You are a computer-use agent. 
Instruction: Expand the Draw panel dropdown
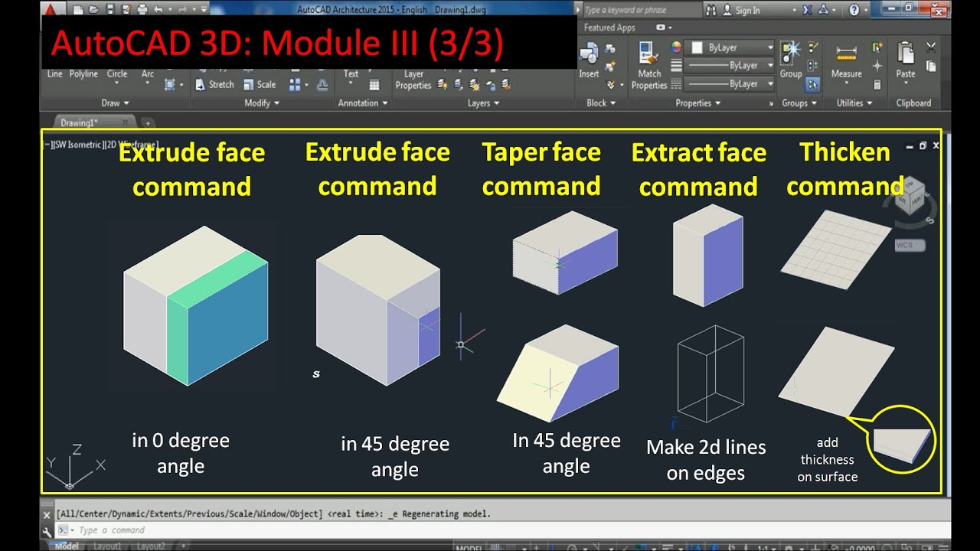(x=115, y=103)
